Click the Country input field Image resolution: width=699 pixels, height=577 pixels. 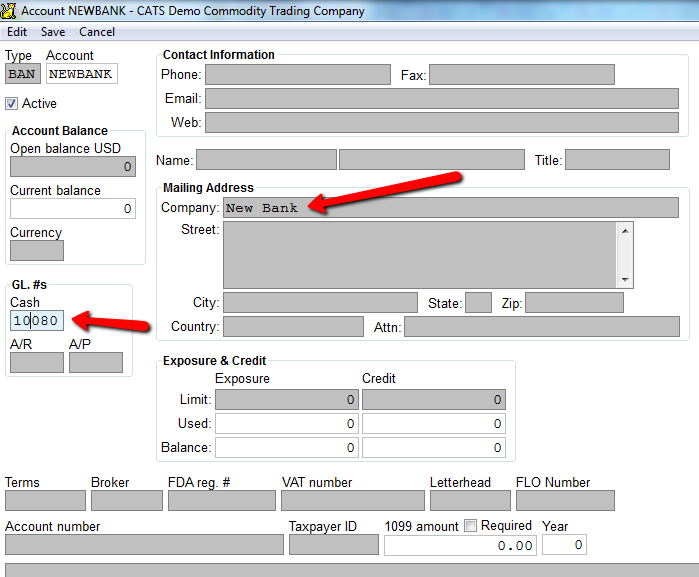[x=293, y=327]
